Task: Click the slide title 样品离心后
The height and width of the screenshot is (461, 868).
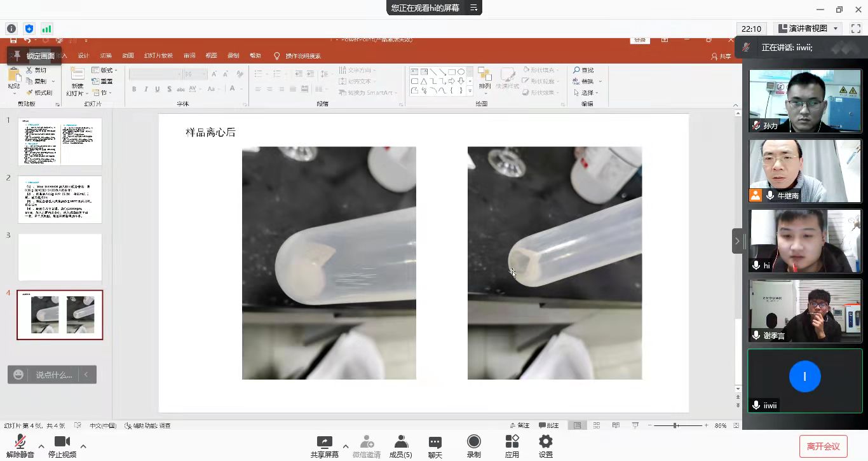Action: pos(210,132)
